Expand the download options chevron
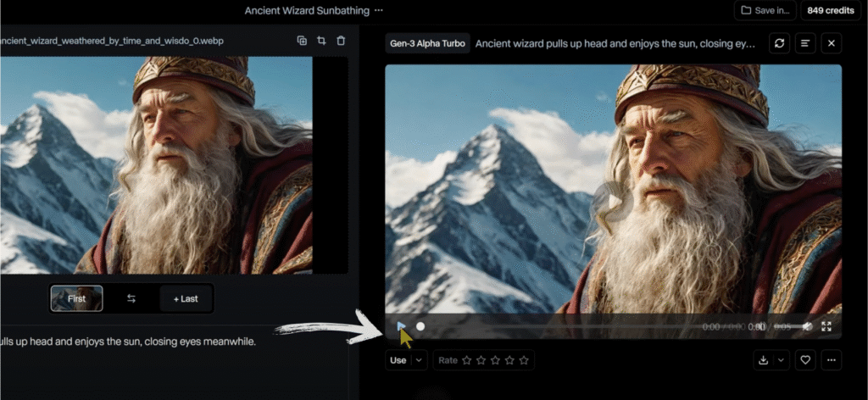Screen dimensions: 868x400 pos(782,360)
